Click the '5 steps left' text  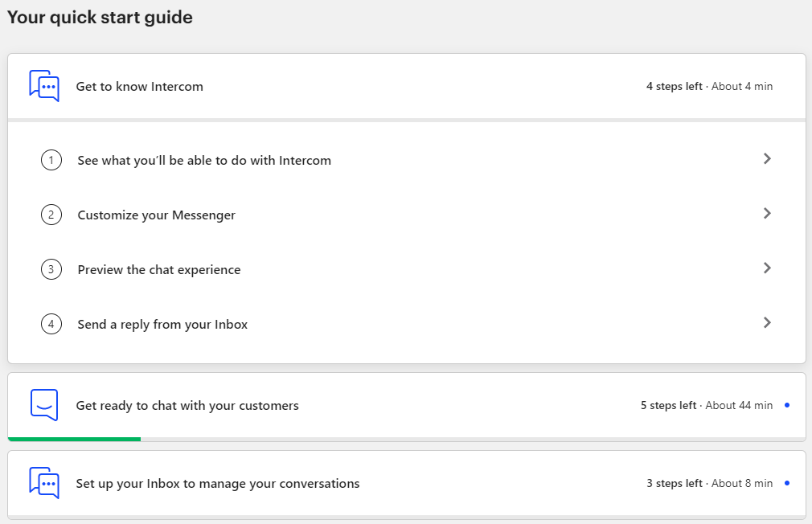pyautogui.click(x=669, y=405)
